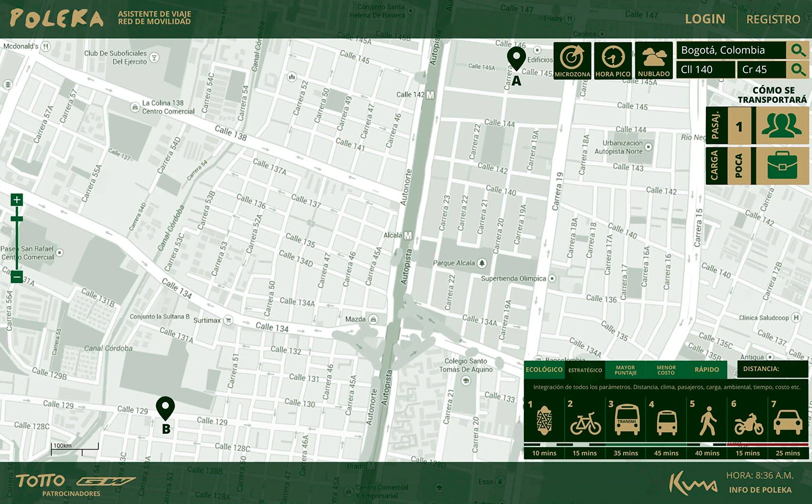Click the Login link
The image size is (812, 504).
[x=705, y=19]
